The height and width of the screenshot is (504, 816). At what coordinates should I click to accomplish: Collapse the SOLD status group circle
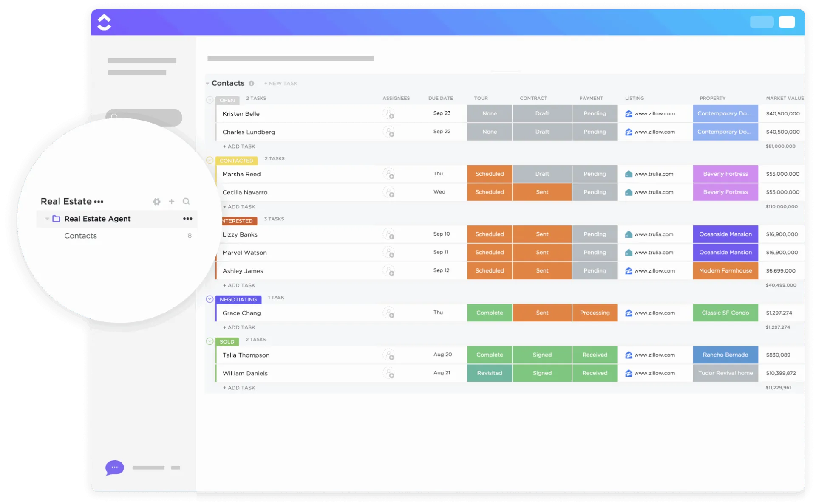pos(210,341)
